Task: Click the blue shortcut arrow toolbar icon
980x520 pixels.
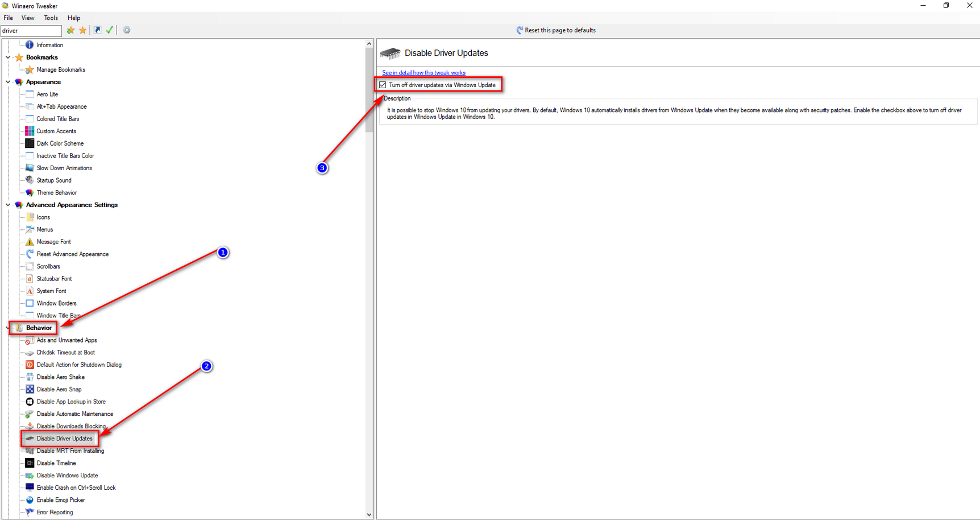Action: point(98,30)
